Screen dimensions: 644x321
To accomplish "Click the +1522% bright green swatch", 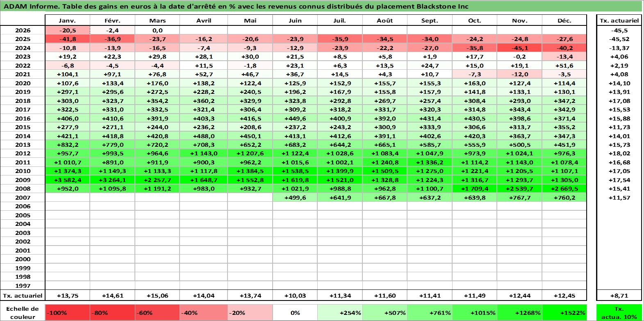I will click(564, 313).
